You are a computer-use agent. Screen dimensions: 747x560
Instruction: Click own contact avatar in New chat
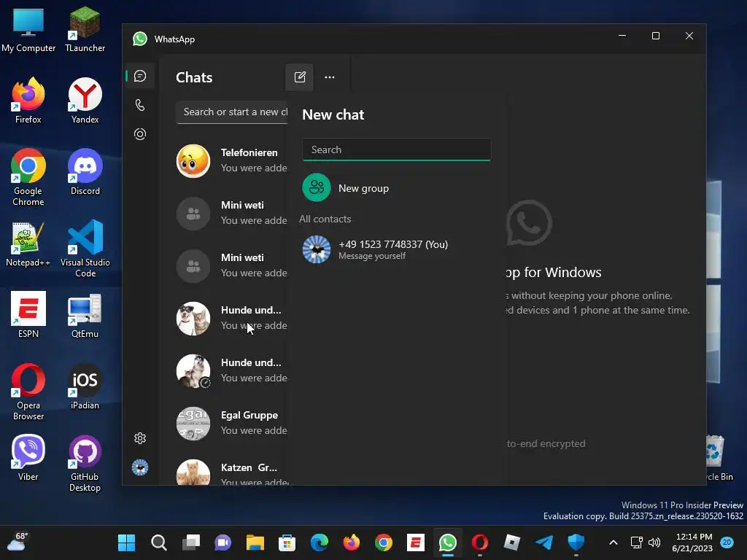pyautogui.click(x=317, y=249)
